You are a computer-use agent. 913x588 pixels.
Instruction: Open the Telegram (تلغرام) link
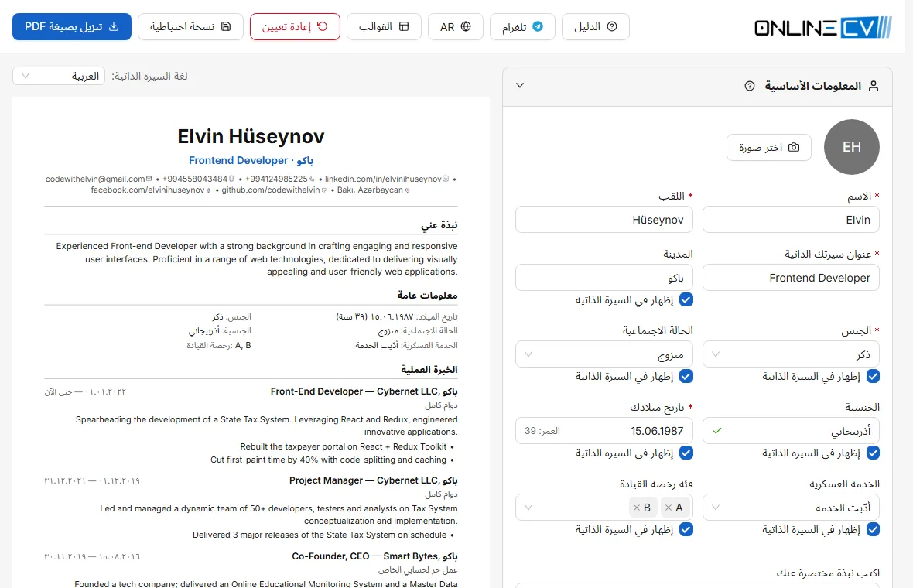[522, 27]
